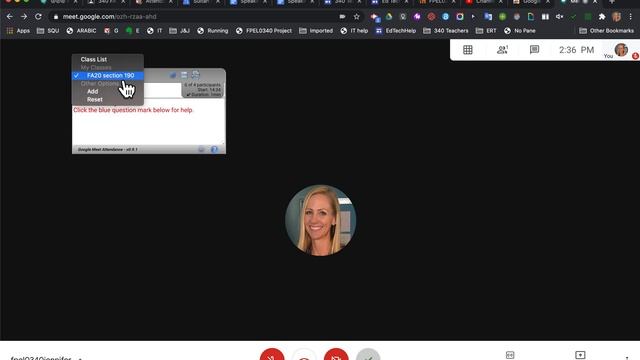Click the camera icon in the address bar
The height and width of the screenshot is (360, 640).
point(342,17)
